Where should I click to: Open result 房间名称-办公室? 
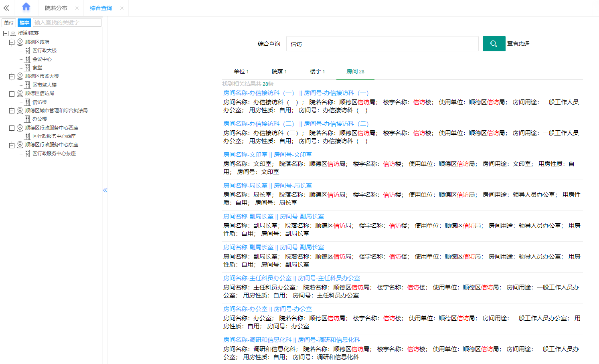click(x=267, y=309)
